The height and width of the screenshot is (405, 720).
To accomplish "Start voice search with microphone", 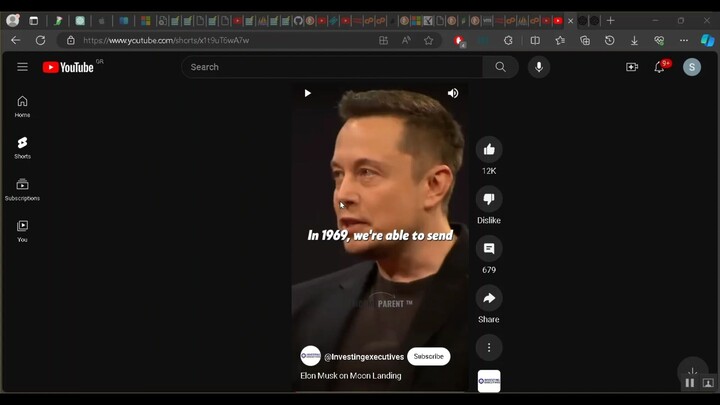I will pyautogui.click(x=539, y=67).
